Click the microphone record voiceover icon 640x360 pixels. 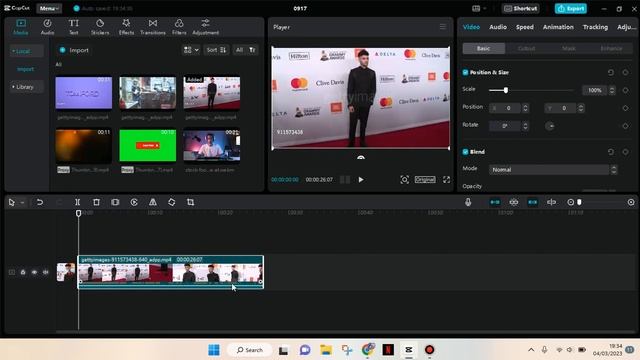pos(468,202)
